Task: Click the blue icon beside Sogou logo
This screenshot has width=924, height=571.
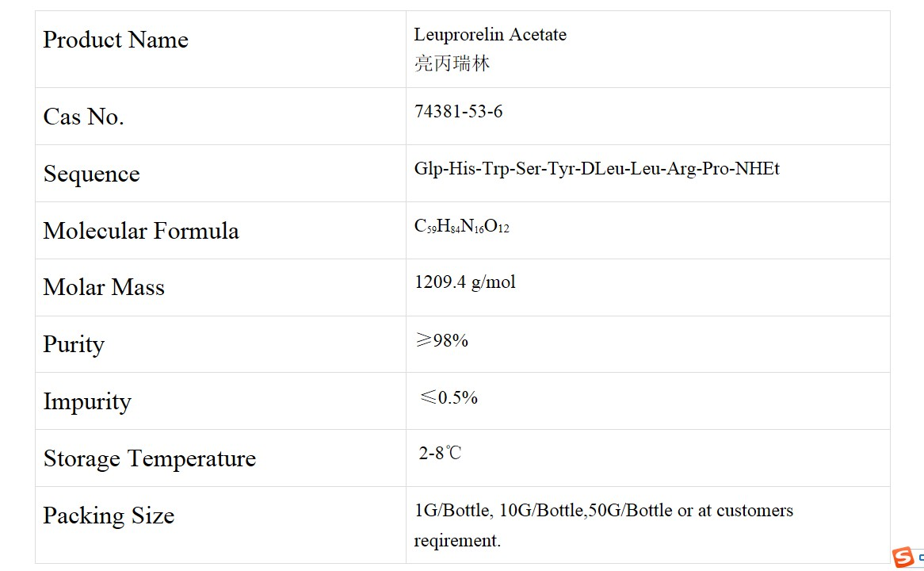Action: (x=919, y=558)
